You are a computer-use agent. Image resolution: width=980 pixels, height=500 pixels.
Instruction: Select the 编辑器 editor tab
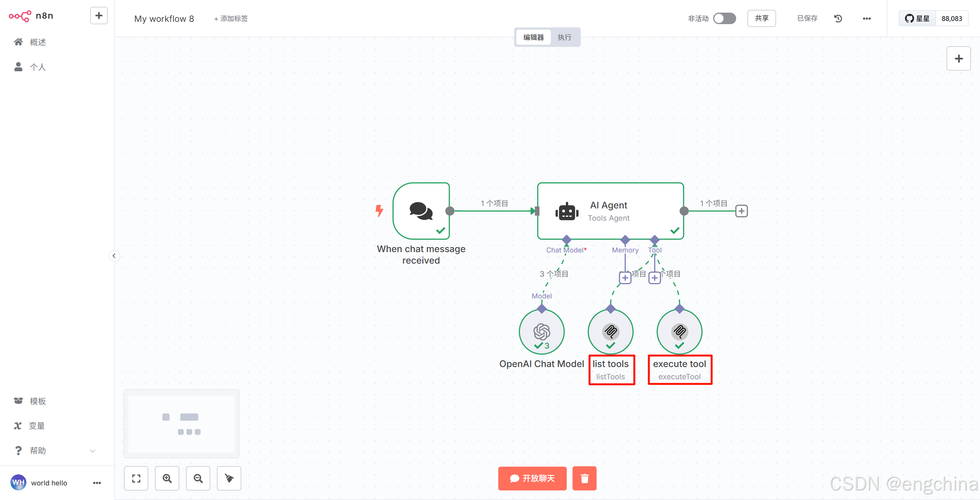pyautogui.click(x=533, y=37)
